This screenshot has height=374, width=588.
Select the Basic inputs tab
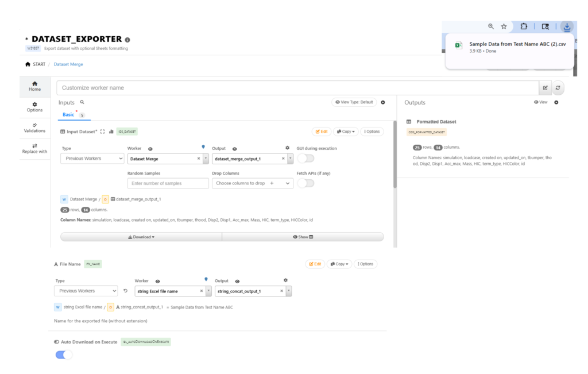68,115
